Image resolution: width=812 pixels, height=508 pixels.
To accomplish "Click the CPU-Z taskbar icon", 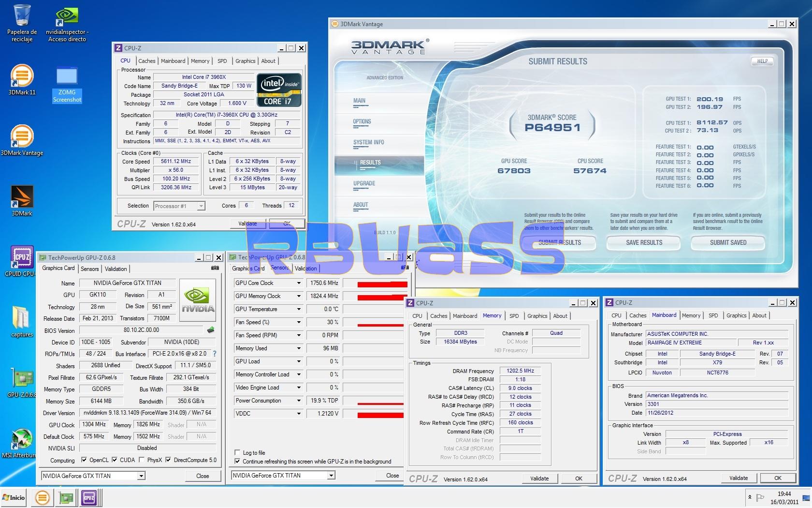I will tap(89, 497).
